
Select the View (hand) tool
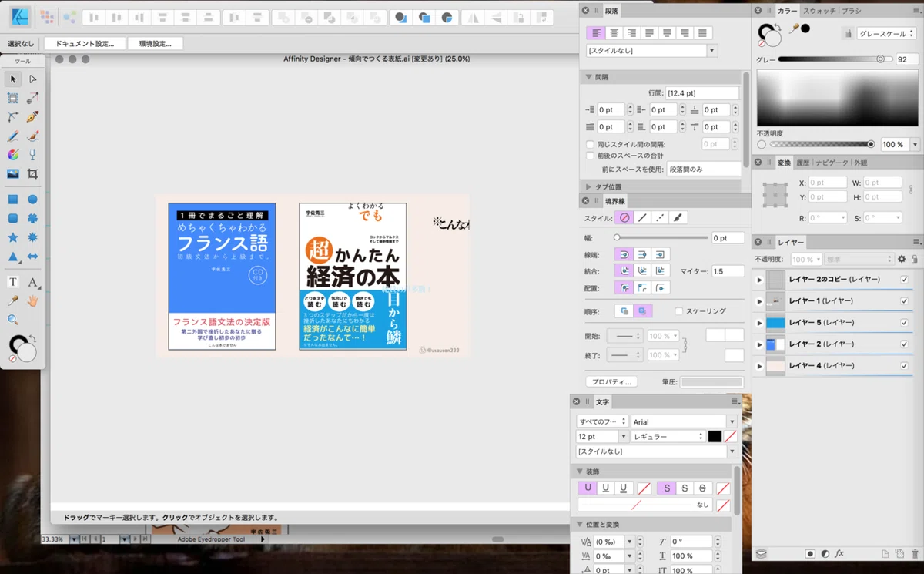(x=33, y=301)
